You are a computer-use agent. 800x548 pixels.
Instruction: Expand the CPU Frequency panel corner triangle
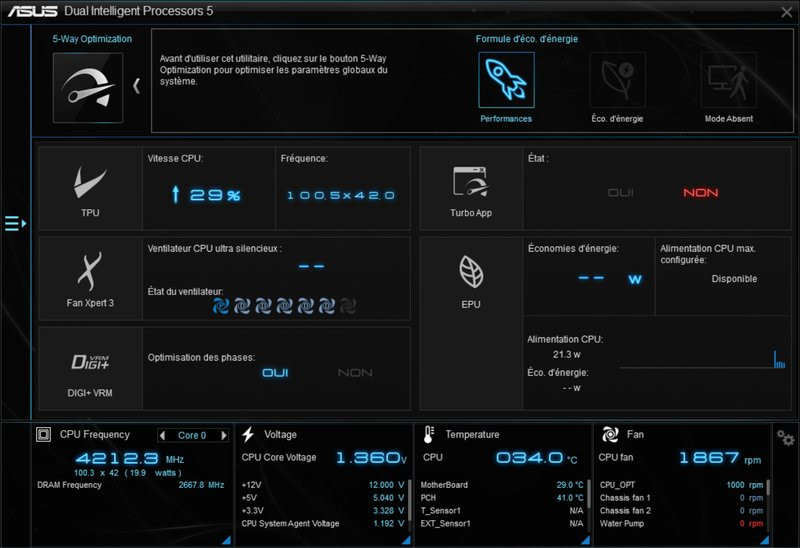(226, 540)
